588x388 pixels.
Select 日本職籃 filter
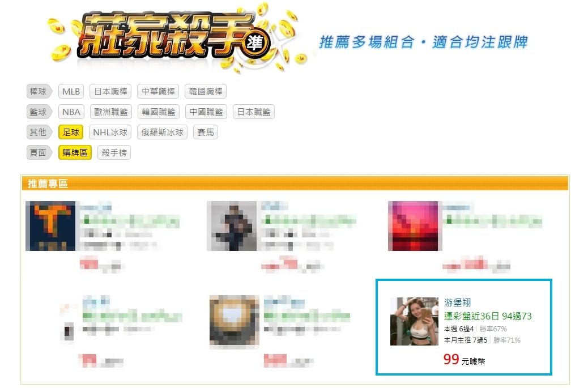pos(254,112)
